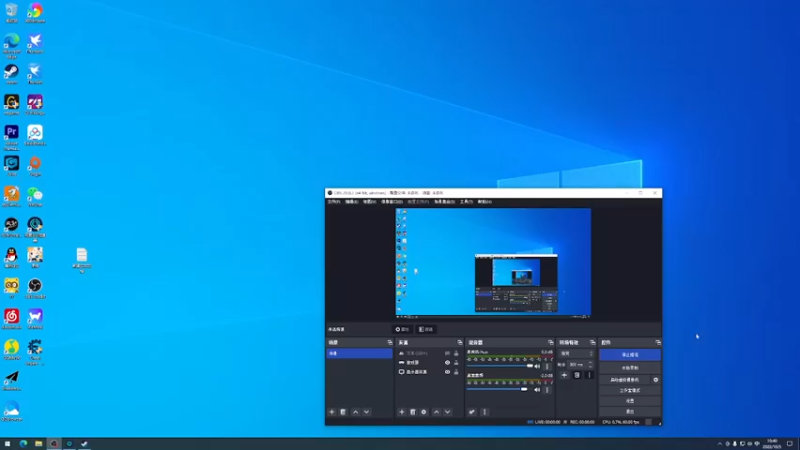800x450 pixels.
Task: Adjust the Desktop Audio volume slider
Action: click(499, 389)
